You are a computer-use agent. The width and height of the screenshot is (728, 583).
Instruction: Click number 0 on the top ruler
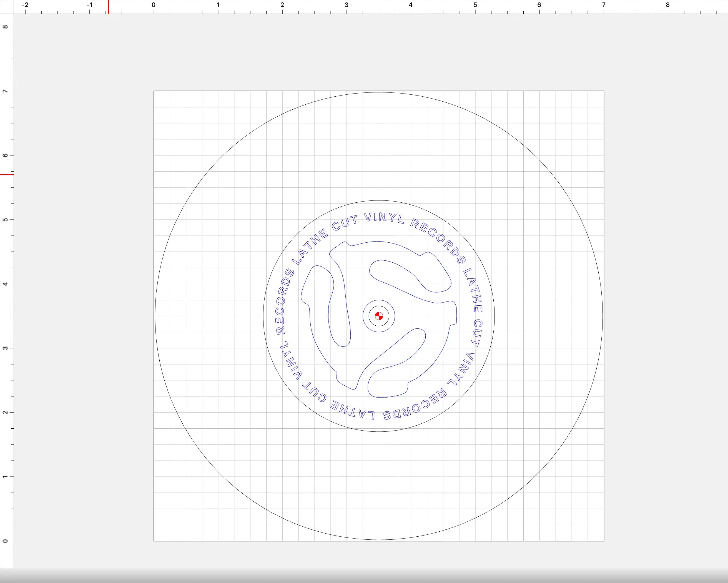pyautogui.click(x=154, y=5)
